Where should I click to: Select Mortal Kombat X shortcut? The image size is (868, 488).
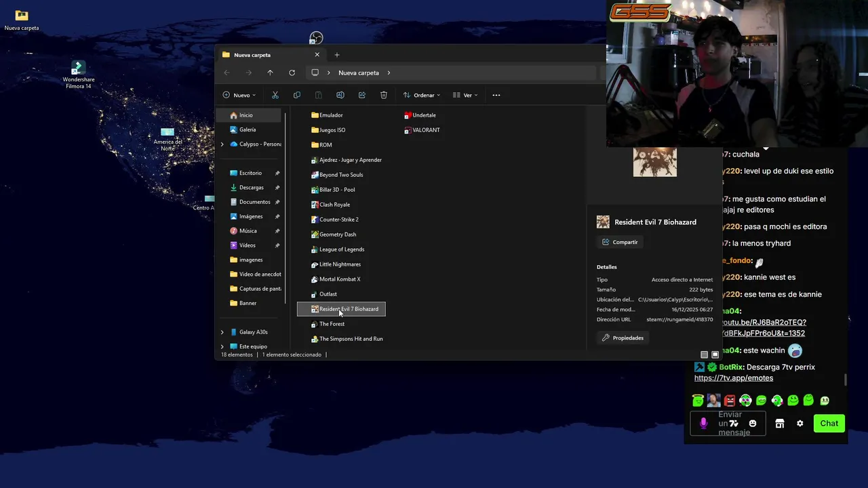(x=336, y=279)
